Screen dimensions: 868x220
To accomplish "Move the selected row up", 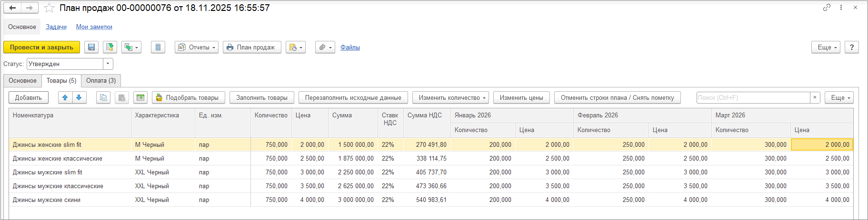I will pos(65,98).
